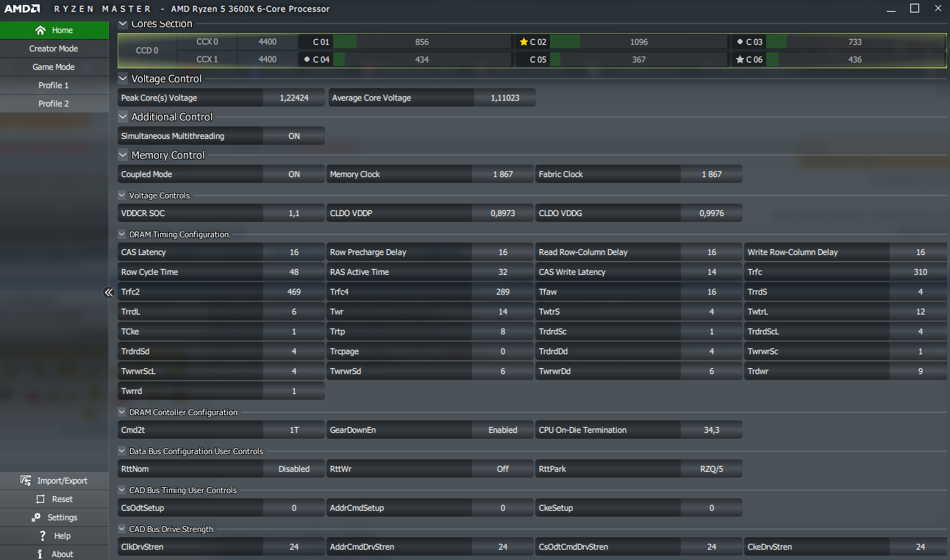
Task: Click the gold star on core C 02
Action: (524, 42)
